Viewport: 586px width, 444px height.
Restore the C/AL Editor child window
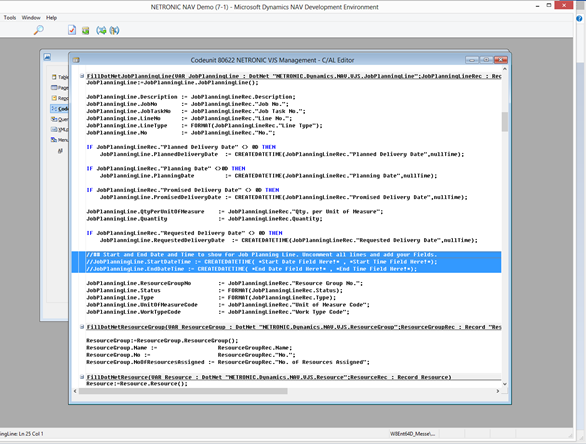coord(486,60)
